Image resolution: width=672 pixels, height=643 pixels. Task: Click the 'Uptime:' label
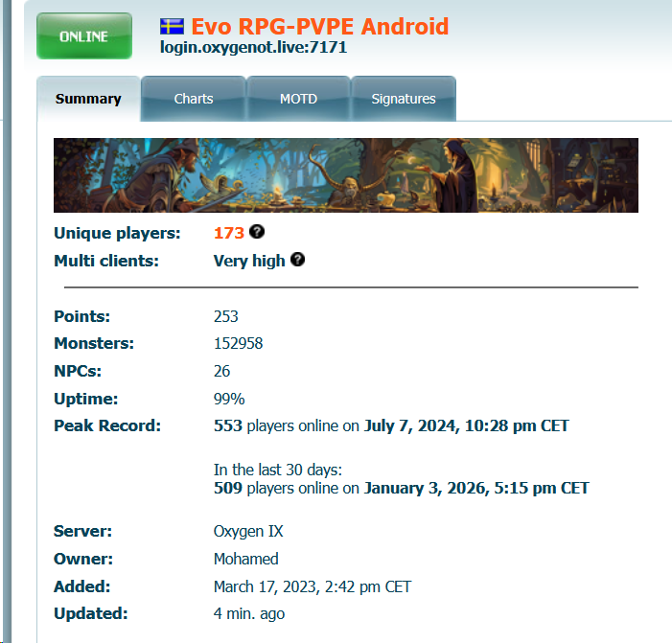pos(85,399)
